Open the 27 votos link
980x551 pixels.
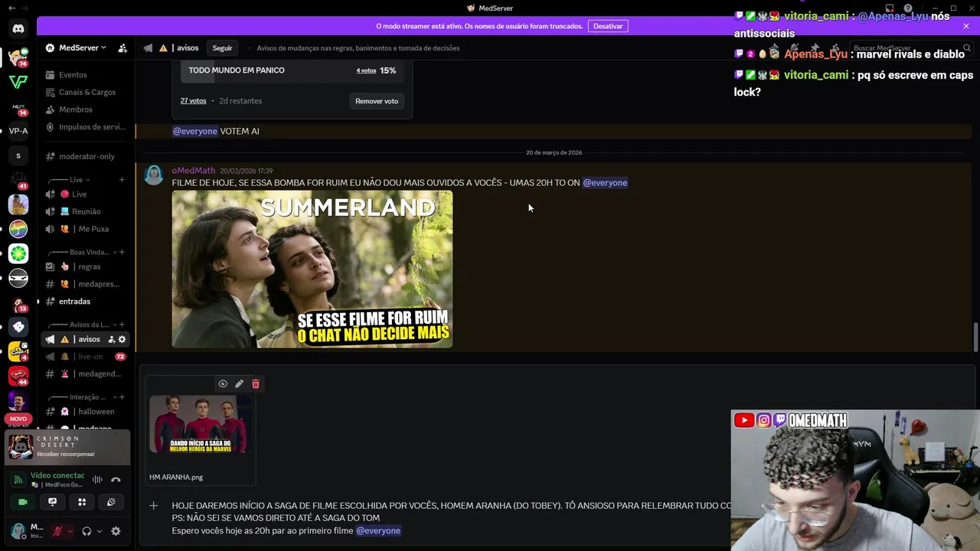tap(193, 101)
